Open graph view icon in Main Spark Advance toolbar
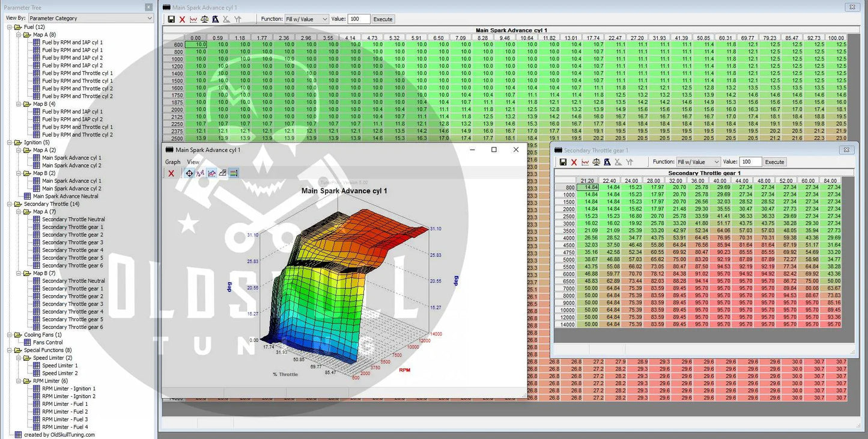Screen dimensions: 868x439 point(193,19)
